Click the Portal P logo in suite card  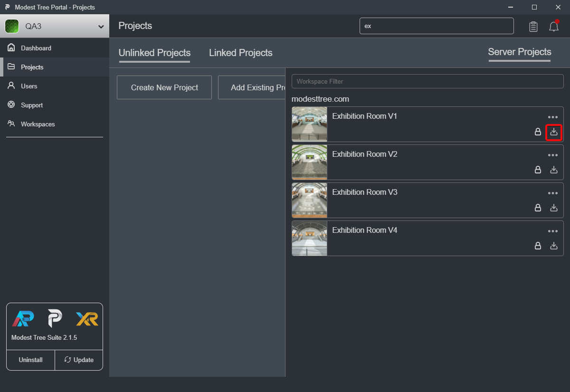55,319
